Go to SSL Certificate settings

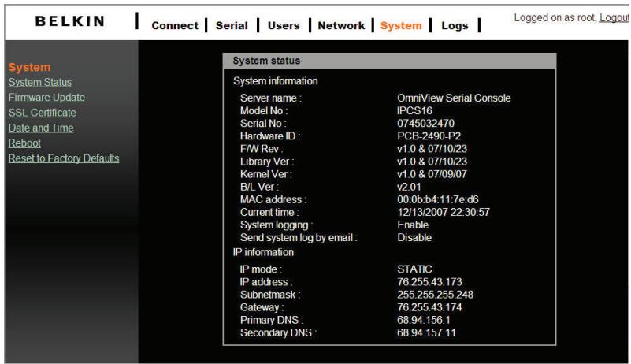click(x=43, y=113)
